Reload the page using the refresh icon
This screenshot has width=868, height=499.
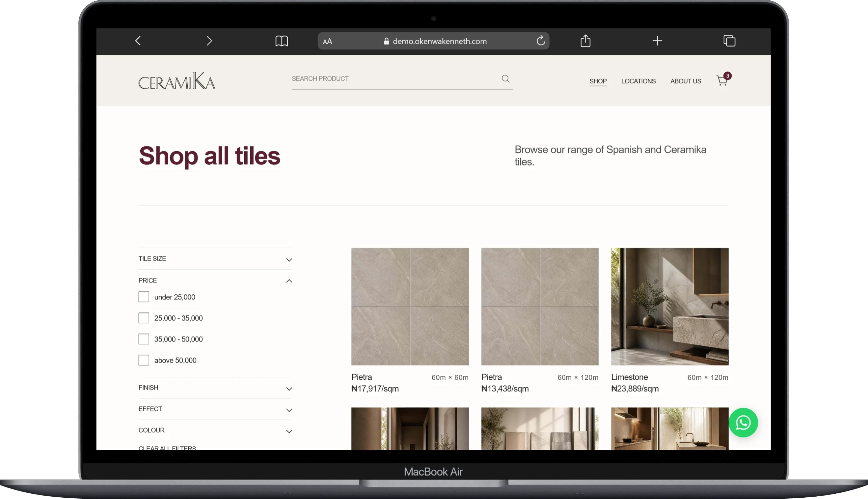[x=541, y=41]
